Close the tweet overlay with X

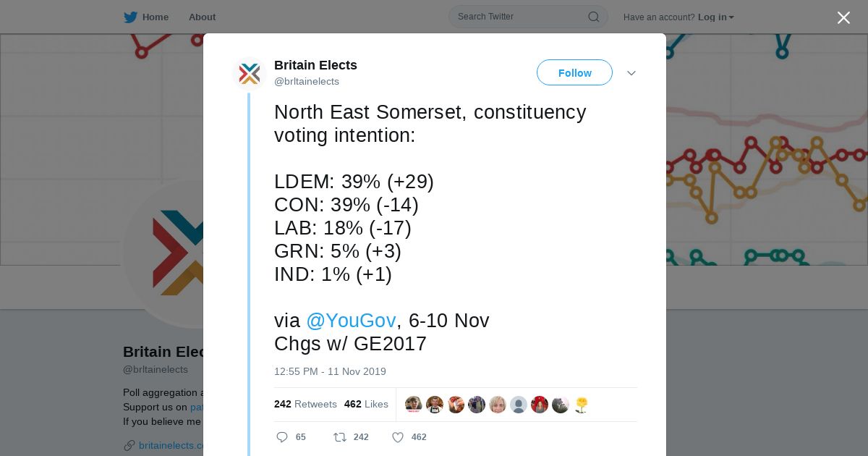(x=843, y=18)
